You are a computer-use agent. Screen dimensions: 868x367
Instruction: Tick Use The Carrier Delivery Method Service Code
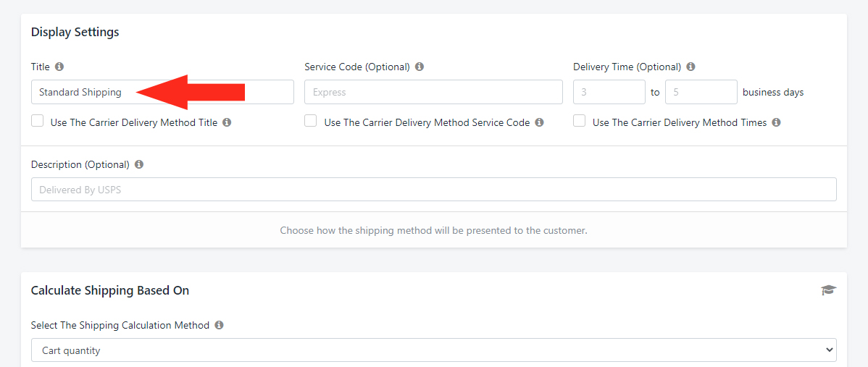(311, 121)
